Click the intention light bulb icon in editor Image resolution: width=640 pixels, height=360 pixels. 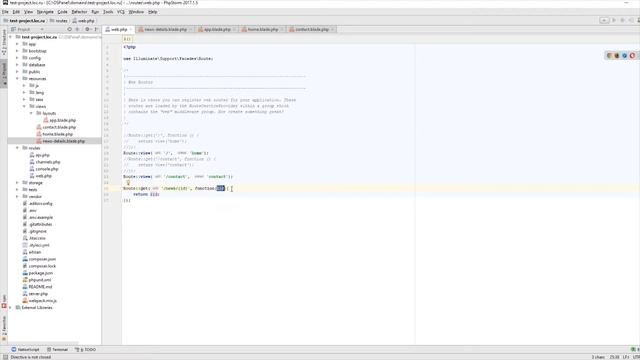point(128,183)
